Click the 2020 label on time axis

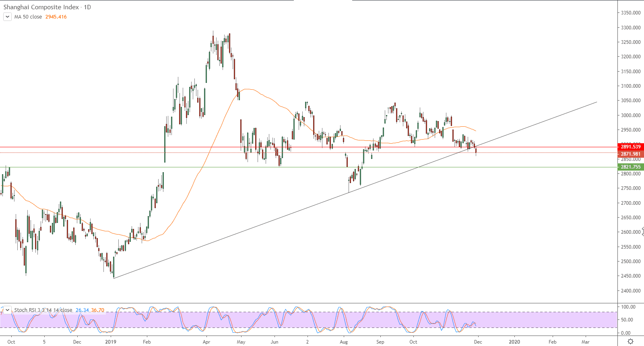pos(514,342)
